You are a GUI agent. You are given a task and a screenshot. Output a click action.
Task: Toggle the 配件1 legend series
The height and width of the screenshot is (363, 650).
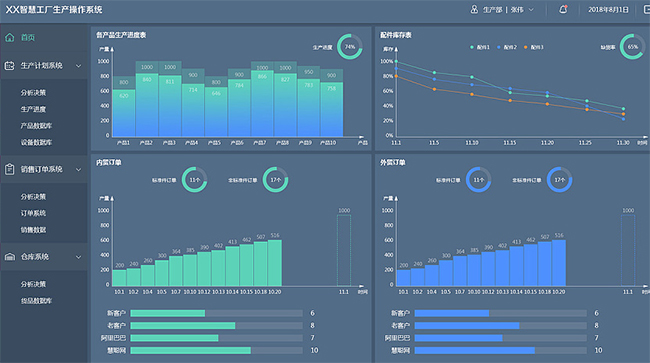(480, 47)
